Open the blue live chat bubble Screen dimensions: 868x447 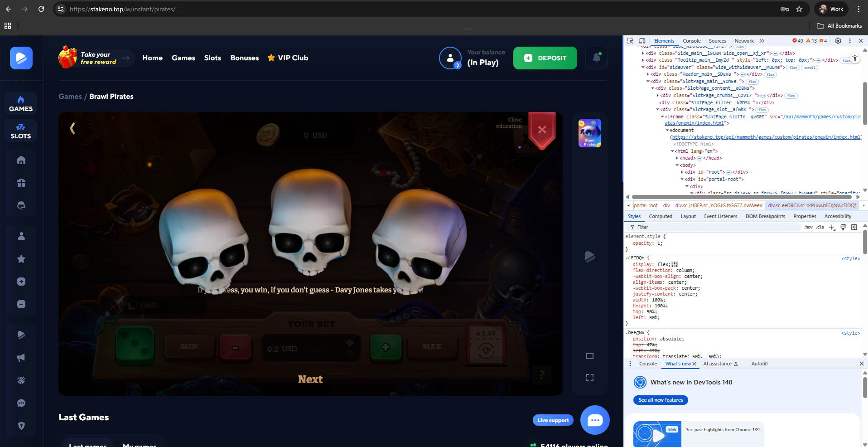(x=594, y=420)
